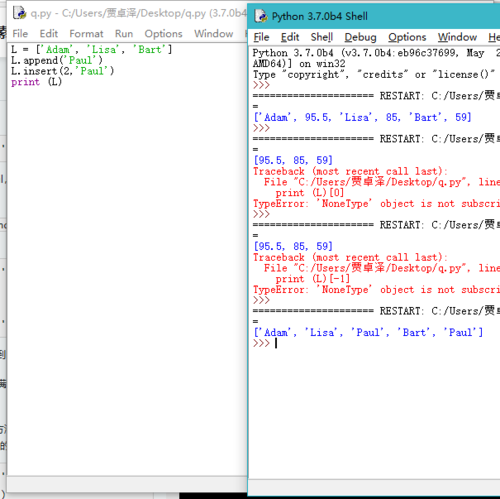
Task: Open Window menu in q.py editor
Action: [214, 34]
